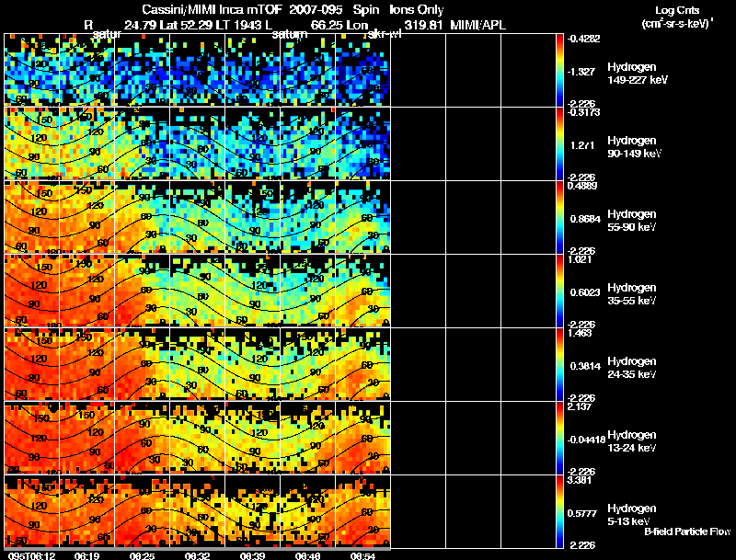
Task: Click the '0.5777' color scale midpoint value
Action: [x=581, y=514]
